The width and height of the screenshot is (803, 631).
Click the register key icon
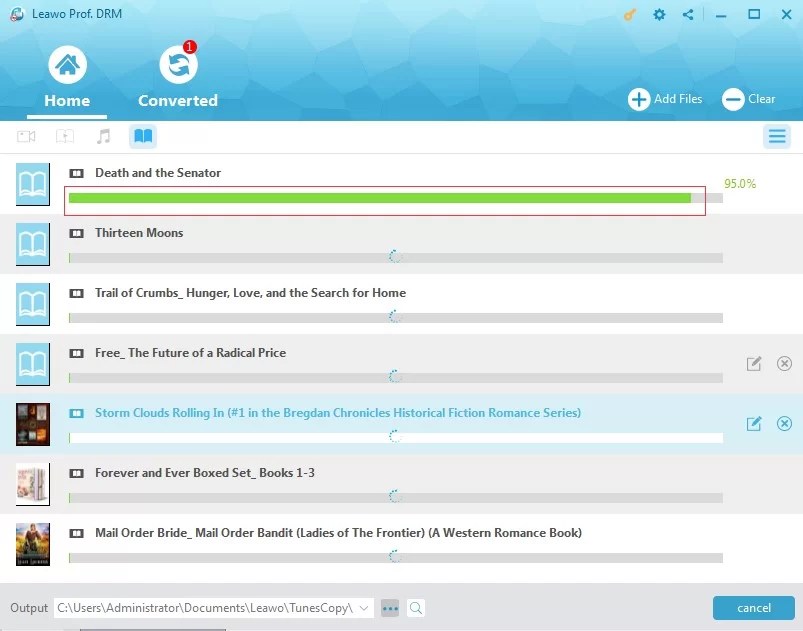pos(628,15)
